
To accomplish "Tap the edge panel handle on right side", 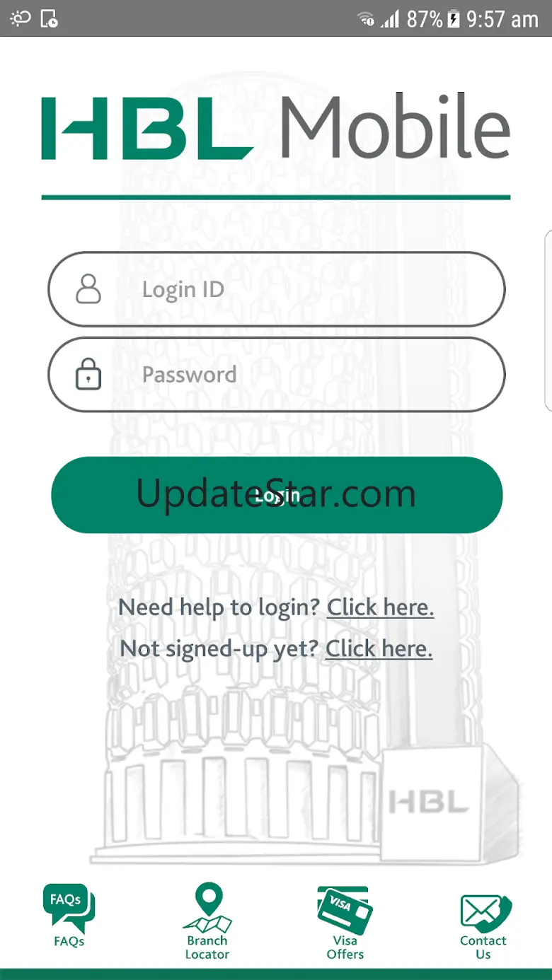I will coord(548,320).
